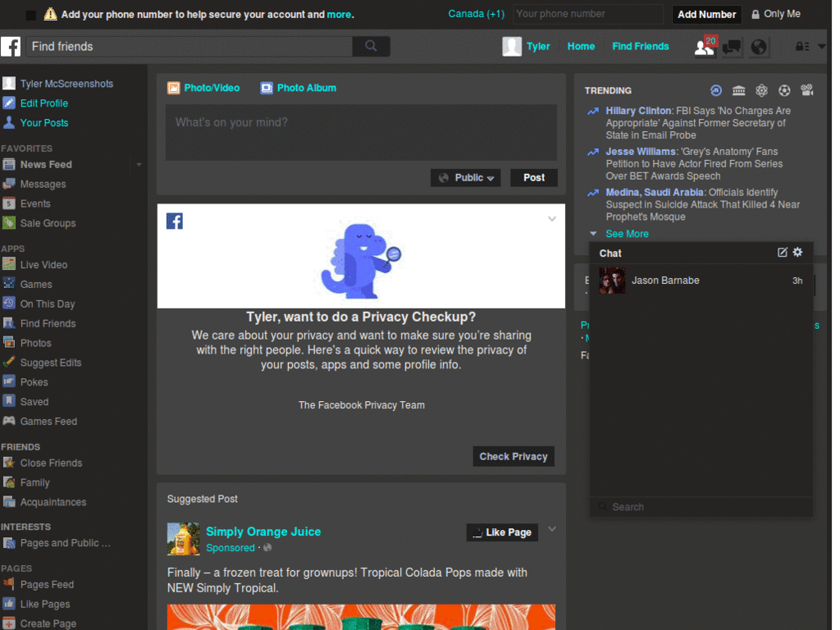Select Politics building icon in Trending
The image size is (840, 630).
(739, 90)
